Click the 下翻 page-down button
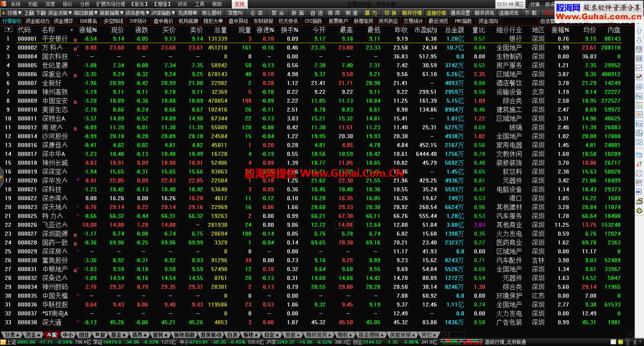 (41, 13)
